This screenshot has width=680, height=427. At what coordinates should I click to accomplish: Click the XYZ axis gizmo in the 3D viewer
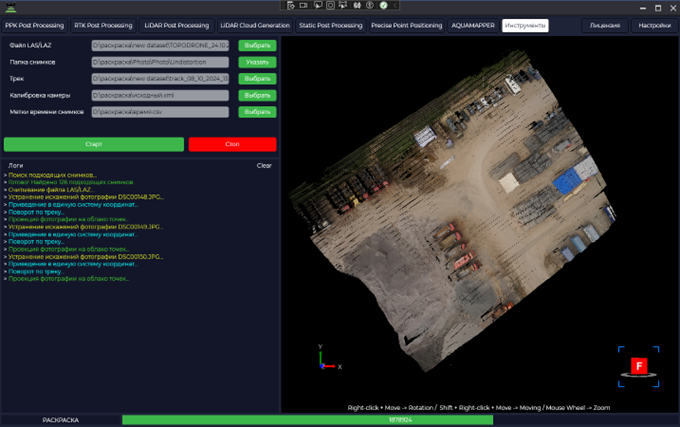[x=330, y=358]
